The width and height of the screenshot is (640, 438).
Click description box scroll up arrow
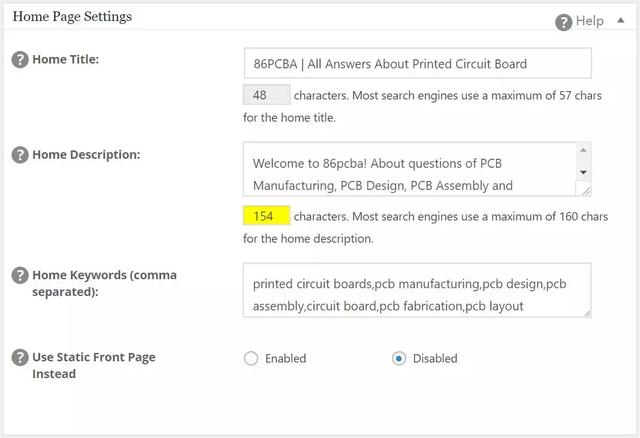point(584,150)
